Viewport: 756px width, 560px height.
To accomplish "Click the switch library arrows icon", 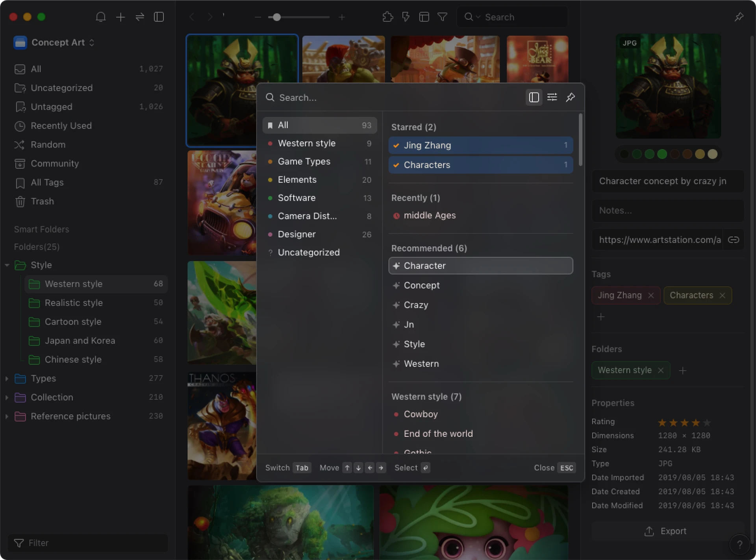I will coord(140,17).
